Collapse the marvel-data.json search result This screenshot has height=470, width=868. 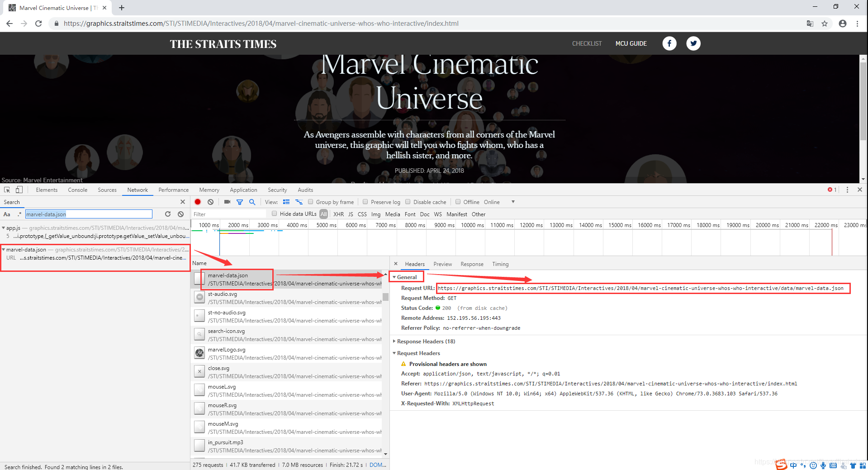point(4,250)
